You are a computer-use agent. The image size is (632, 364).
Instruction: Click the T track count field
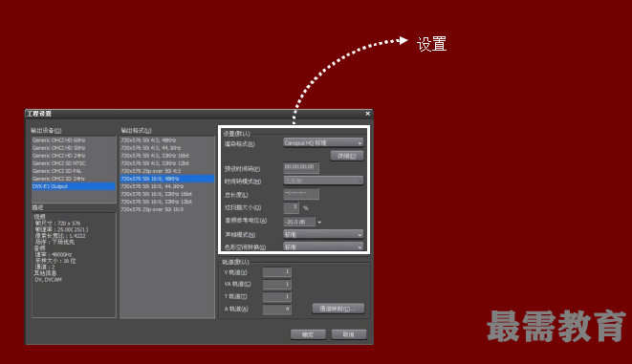pyautogui.click(x=277, y=297)
